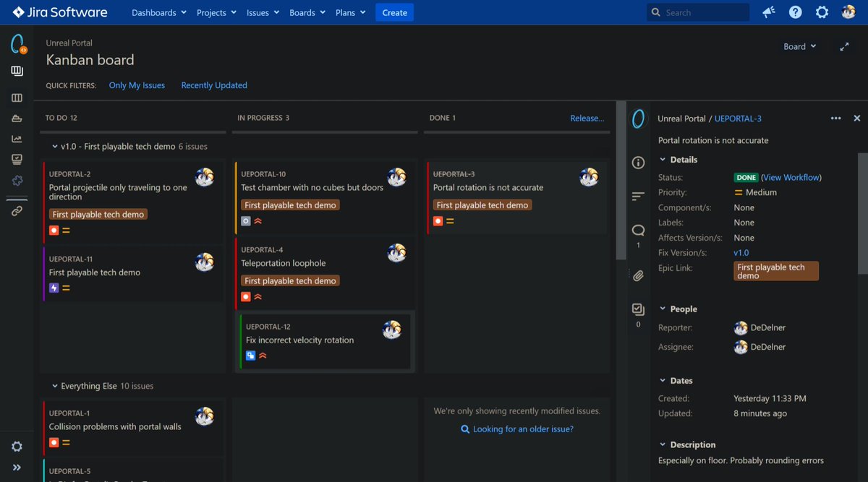This screenshot has width=868, height=482.
Task: Select the Fix incorrect velocity rotation card
Action: tap(325, 341)
